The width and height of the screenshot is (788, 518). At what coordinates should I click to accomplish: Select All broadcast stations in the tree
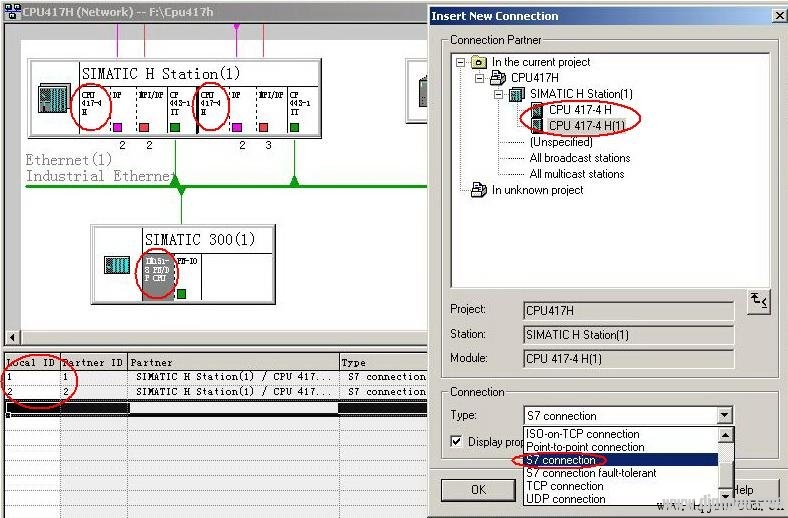coord(579,158)
